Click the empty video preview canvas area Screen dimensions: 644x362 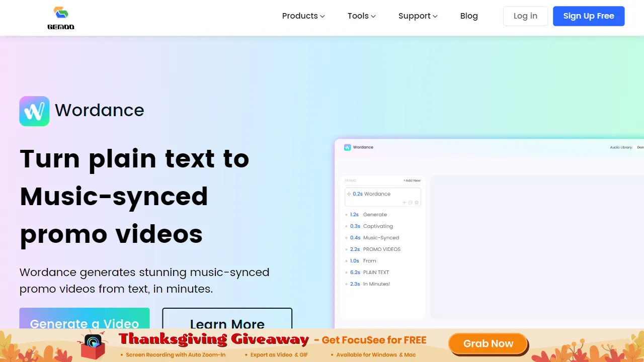click(537, 247)
